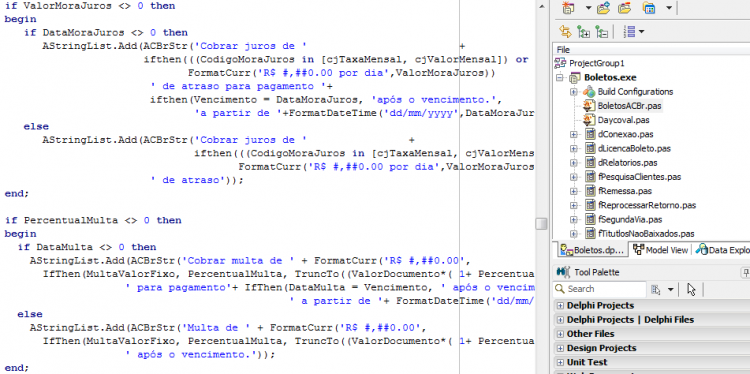Viewport: 750px width, 374px height.
Task: Click the 'if DataMulta <> 0 then' code line
Action: point(87,247)
